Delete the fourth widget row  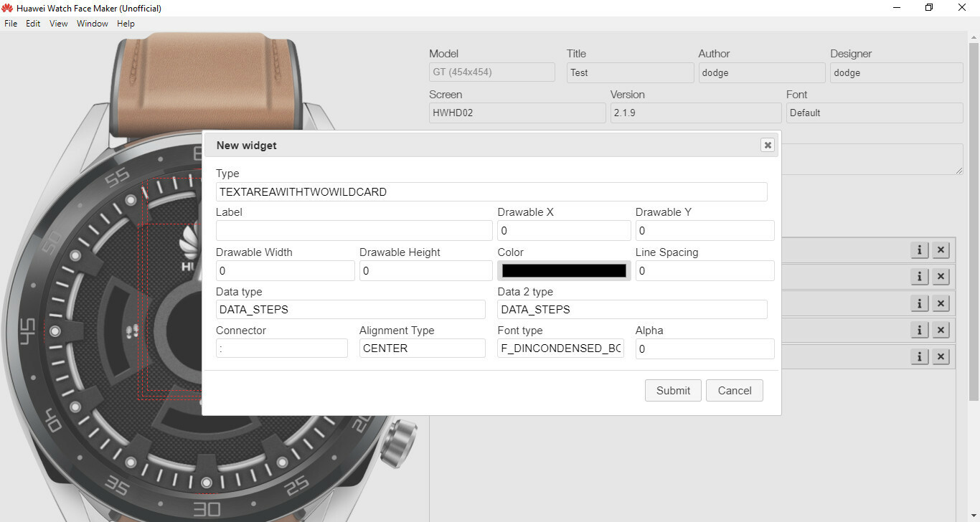click(941, 330)
